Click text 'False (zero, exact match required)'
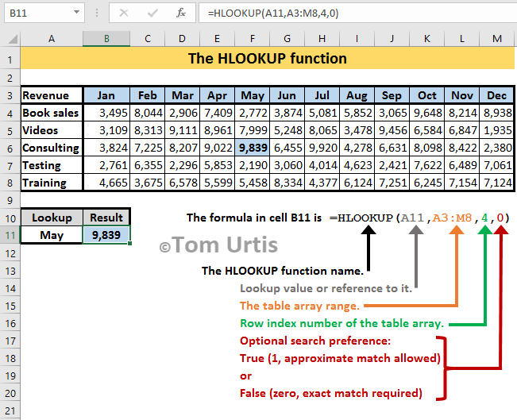 pos(331,393)
